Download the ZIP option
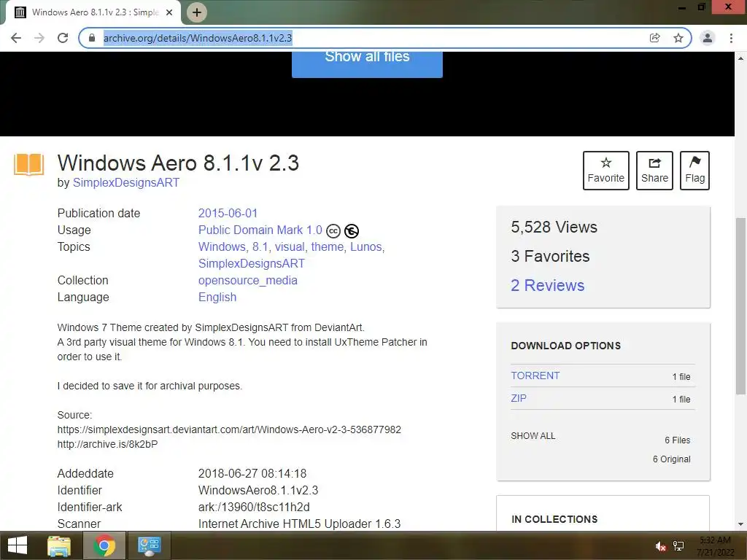 pyautogui.click(x=519, y=398)
